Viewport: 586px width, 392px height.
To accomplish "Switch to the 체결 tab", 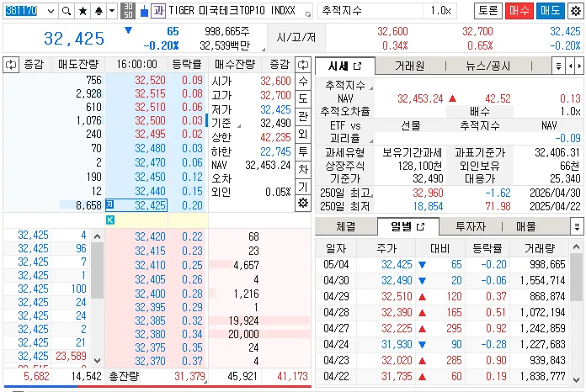I will pos(346,226).
